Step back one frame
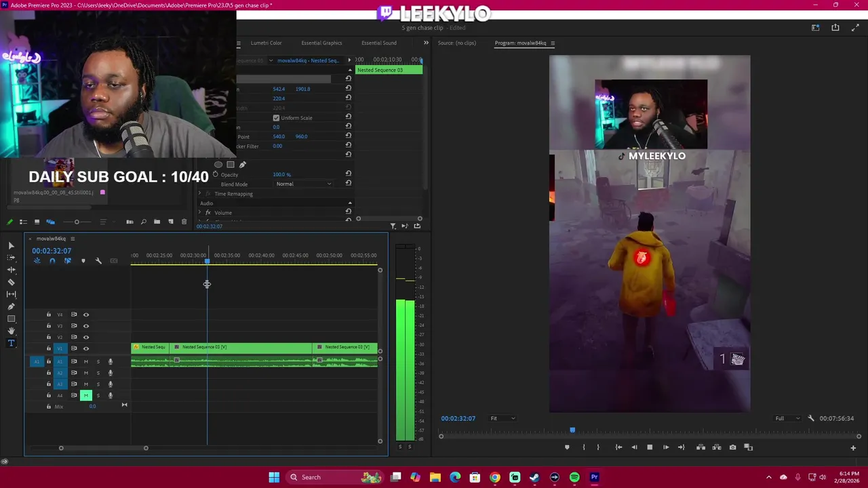 [634, 447]
